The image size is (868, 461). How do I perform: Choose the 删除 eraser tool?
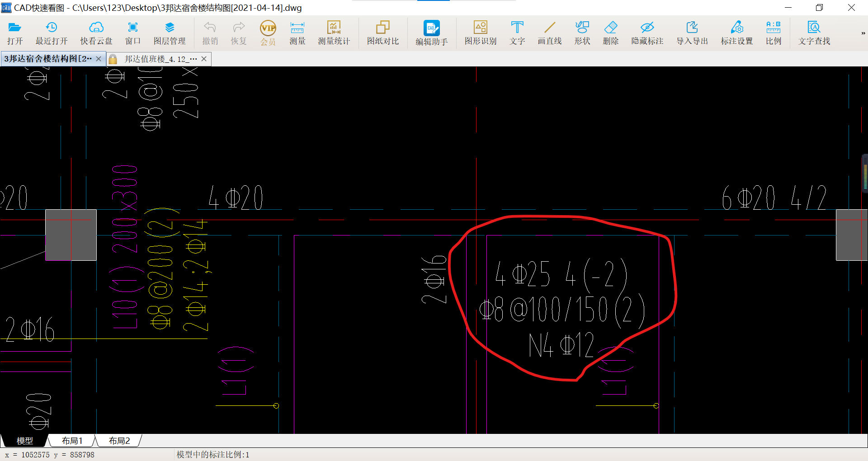click(611, 33)
